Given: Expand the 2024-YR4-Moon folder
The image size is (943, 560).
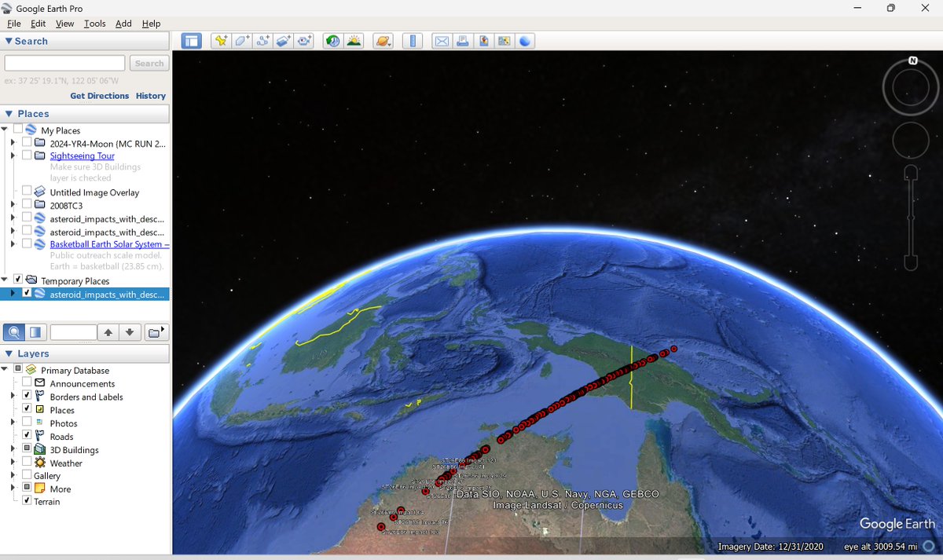Looking at the screenshot, I should coord(13,143).
